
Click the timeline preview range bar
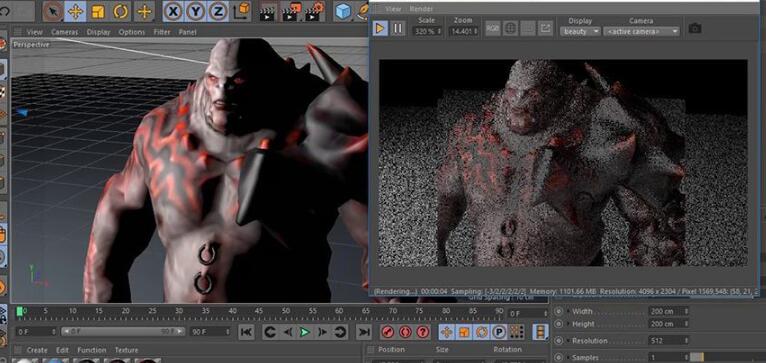[x=123, y=332]
